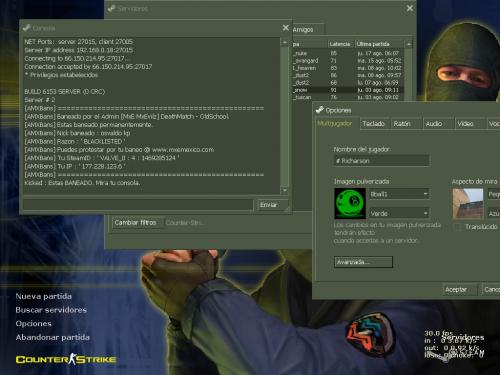
Task: Close the Servidores window
Action: point(410,8)
